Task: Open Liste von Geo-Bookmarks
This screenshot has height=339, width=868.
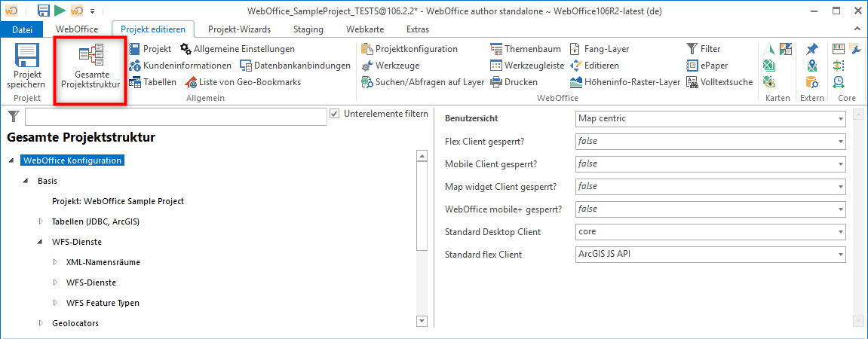Action: [243, 82]
